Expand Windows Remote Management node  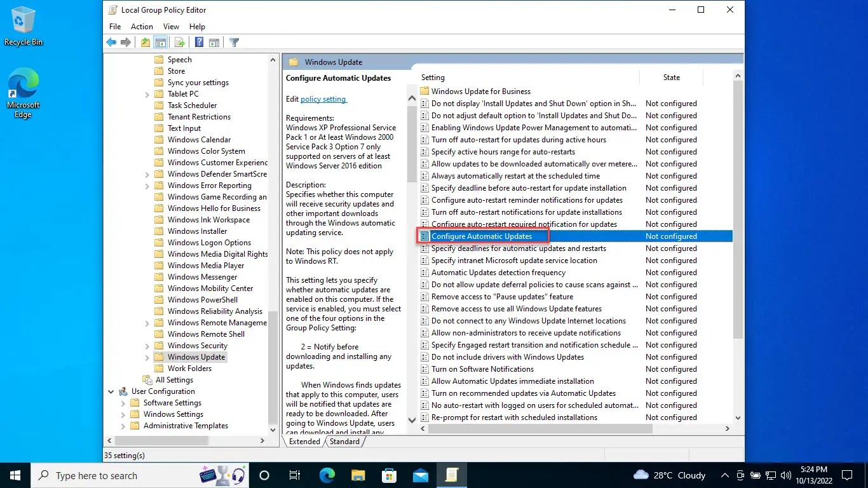pyautogui.click(x=147, y=323)
